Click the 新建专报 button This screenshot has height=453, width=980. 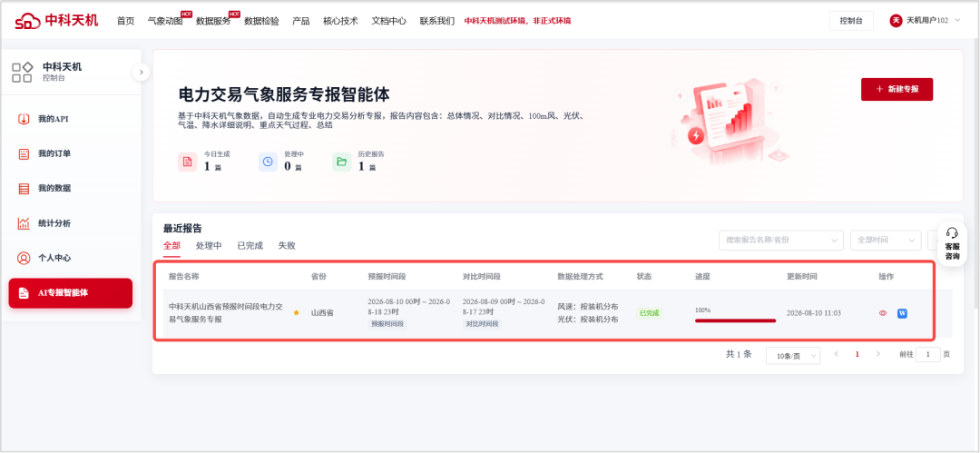click(x=897, y=90)
